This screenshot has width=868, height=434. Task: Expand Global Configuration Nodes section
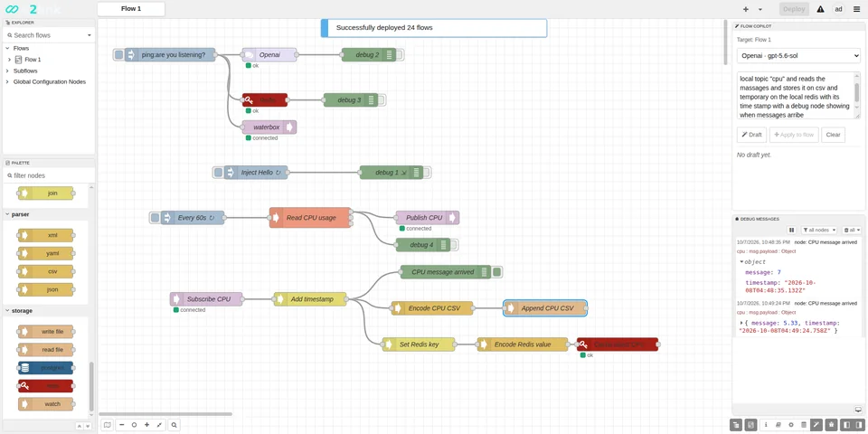click(8, 82)
